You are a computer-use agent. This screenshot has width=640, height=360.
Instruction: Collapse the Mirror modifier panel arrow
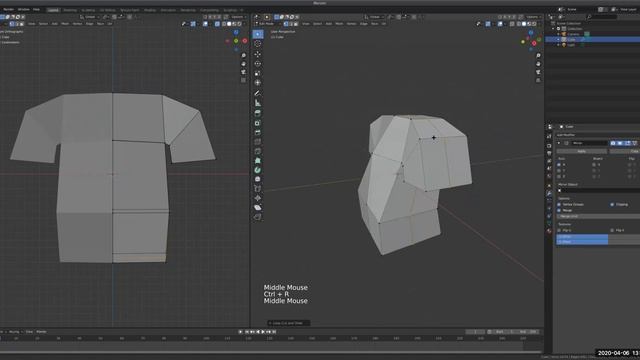(559, 143)
